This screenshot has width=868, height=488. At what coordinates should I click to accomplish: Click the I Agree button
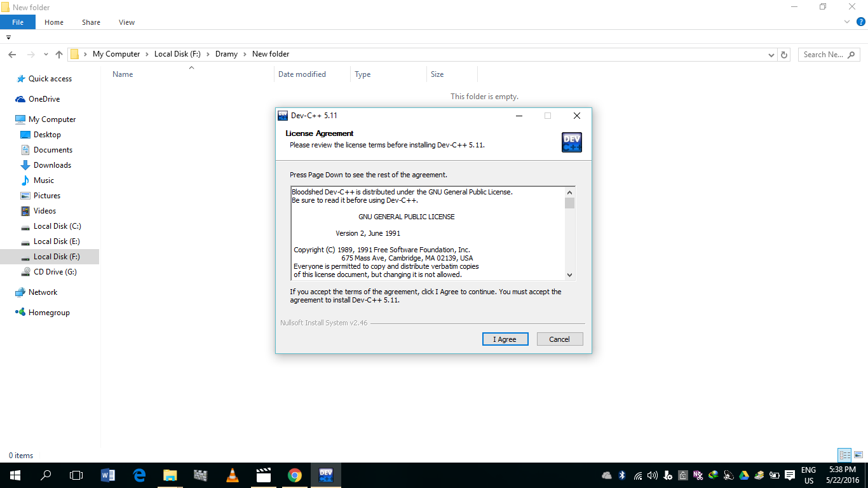505,339
